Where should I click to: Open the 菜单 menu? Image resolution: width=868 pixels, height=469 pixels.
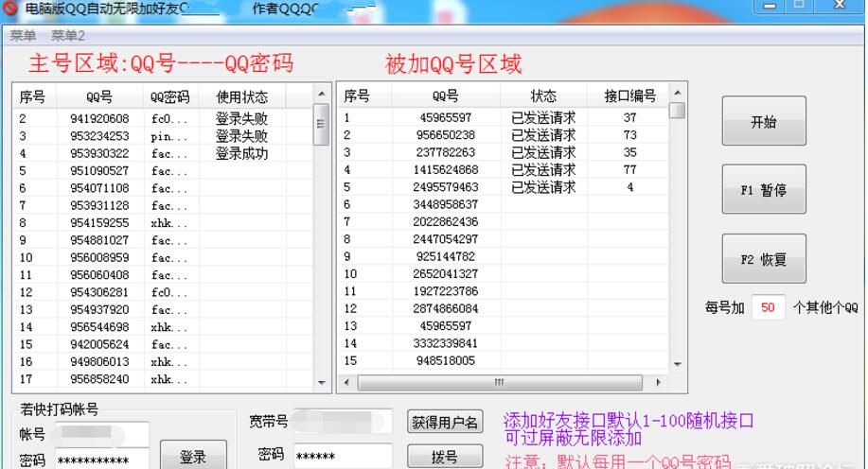(23, 36)
